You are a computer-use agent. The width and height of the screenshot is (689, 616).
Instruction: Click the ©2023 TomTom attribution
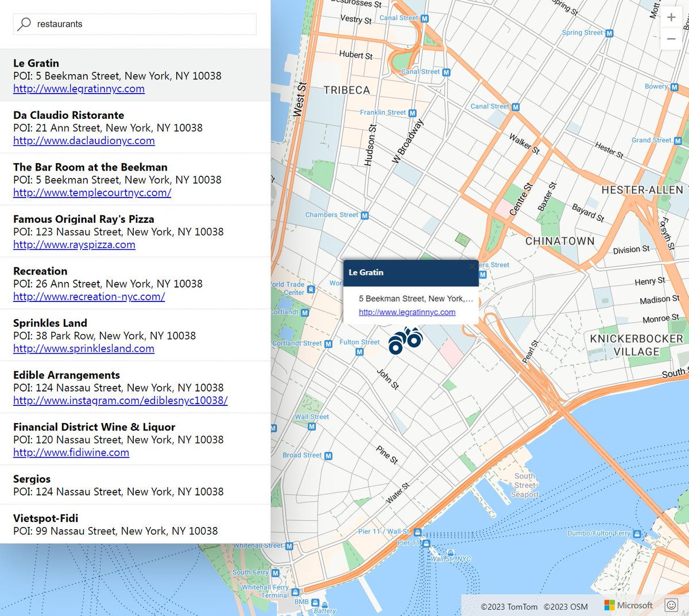point(509,607)
